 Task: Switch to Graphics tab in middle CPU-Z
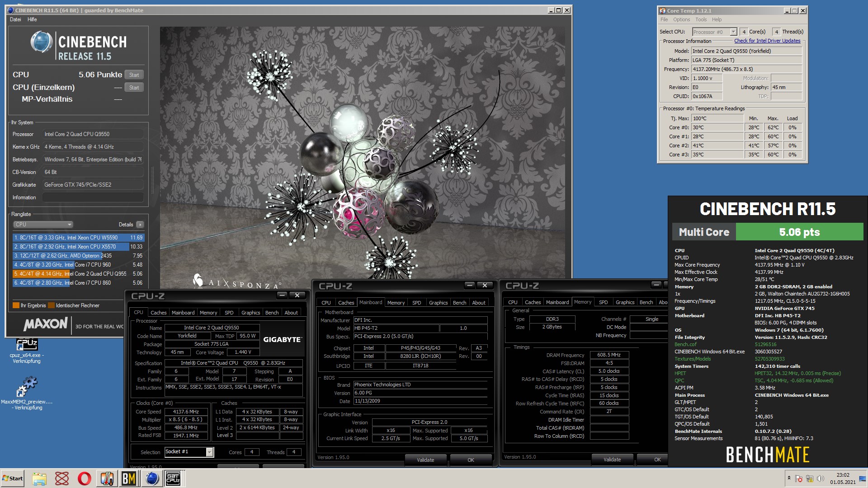click(x=438, y=303)
